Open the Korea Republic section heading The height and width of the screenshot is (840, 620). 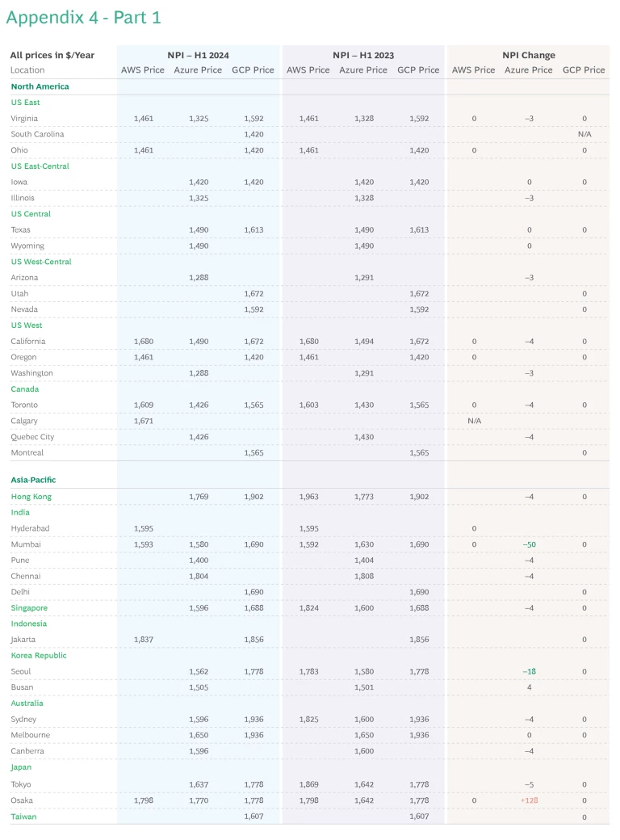pyautogui.click(x=39, y=655)
